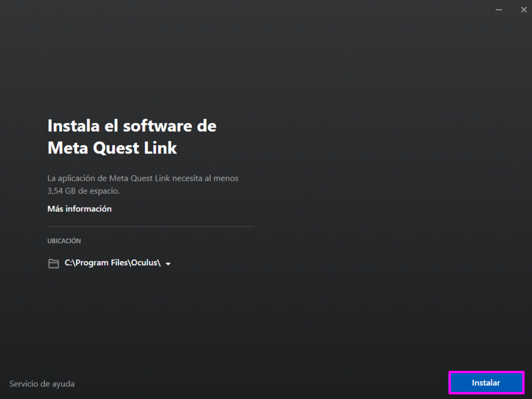Start installing Meta Quest Link software
Viewport: 532px width, 399px height.
pos(486,382)
